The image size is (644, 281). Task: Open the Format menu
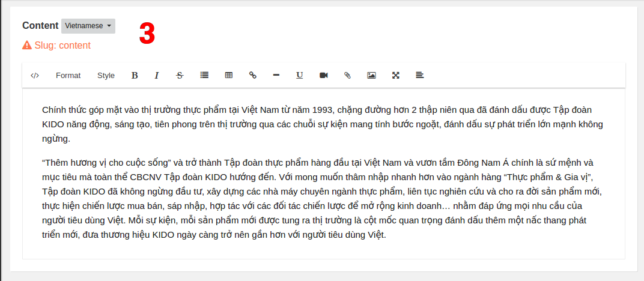click(68, 76)
